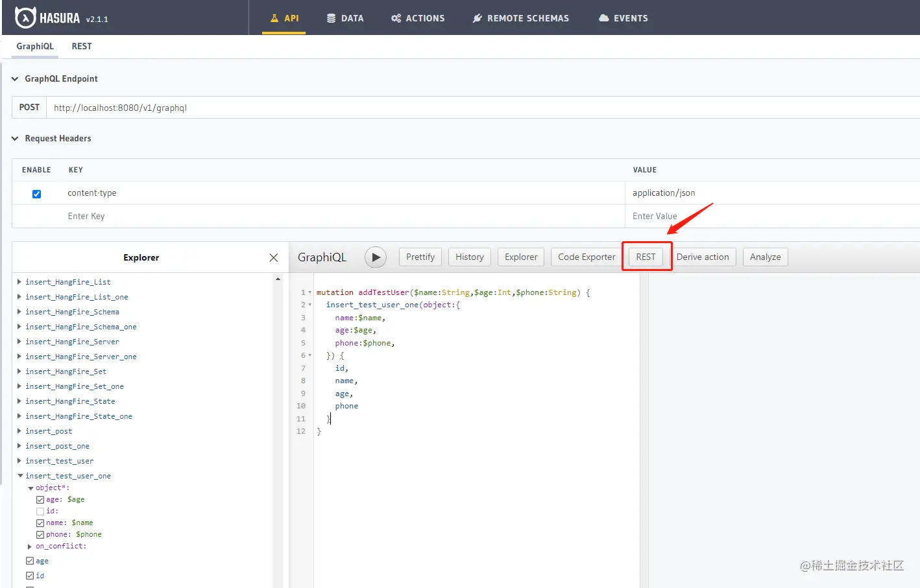Toggle the age: $age argument checkbox
Image resolution: width=920 pixels, height=588 pixels.
(x=40, y=500)
